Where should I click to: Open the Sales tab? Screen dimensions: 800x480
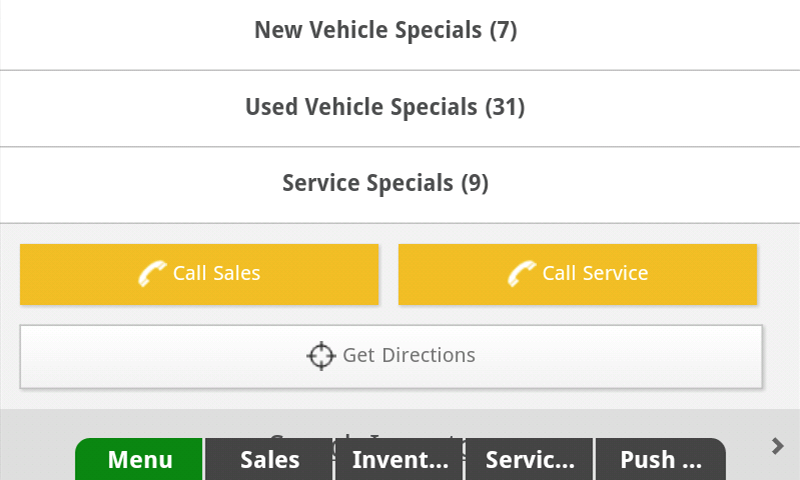tap(270, 460)
